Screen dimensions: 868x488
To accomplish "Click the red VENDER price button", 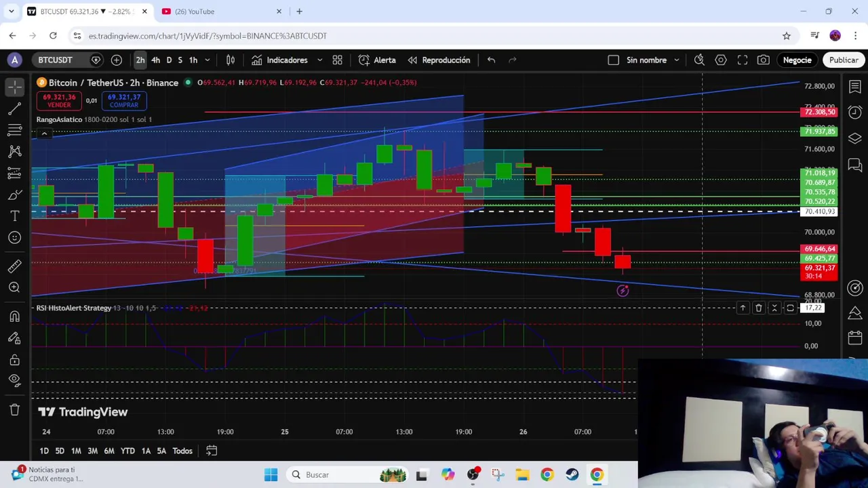I will [x=59, y=101].
